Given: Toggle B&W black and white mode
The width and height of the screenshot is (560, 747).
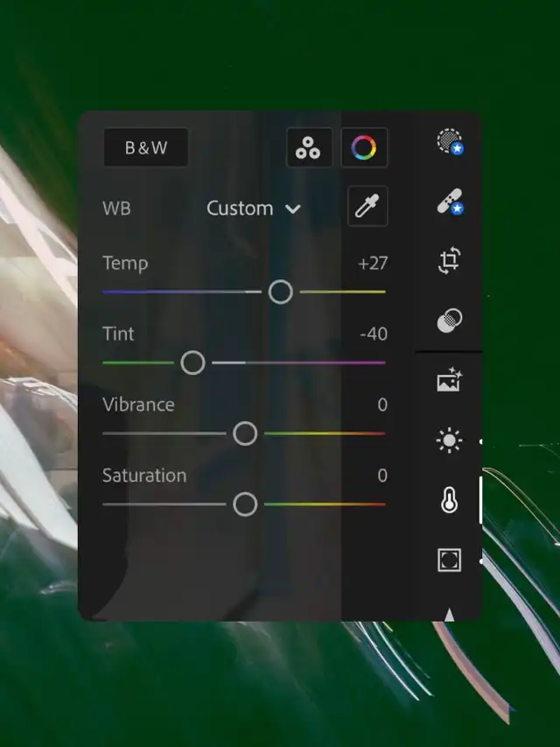Looking at the screenshot, I should tap(146, 148).
